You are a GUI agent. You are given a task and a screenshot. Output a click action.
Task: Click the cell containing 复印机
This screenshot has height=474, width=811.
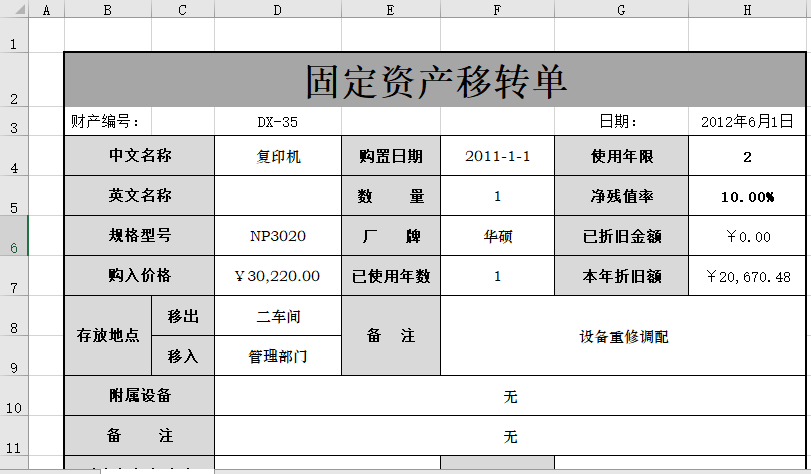(x=277, y=156)
